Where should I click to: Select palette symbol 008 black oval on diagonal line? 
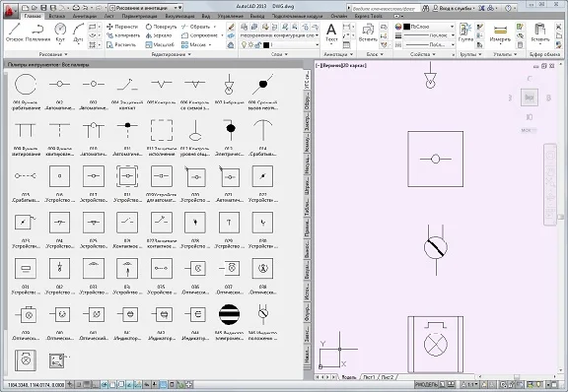(263, 84)
